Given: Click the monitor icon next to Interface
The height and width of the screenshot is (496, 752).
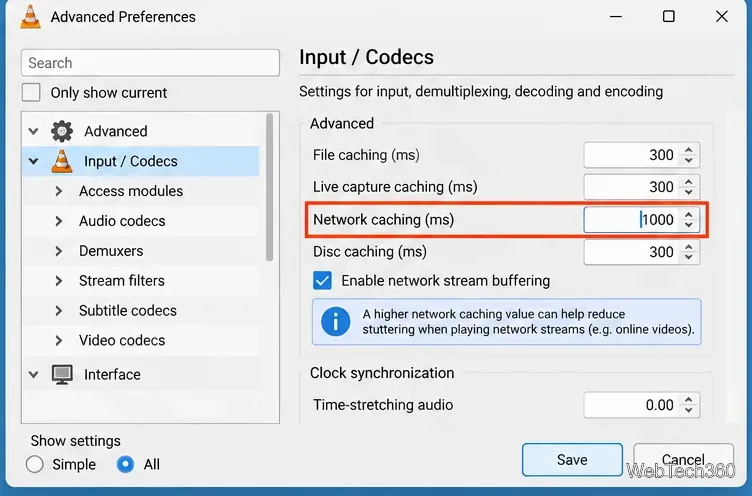Looking at the screenshot, I should coord(62,375).
